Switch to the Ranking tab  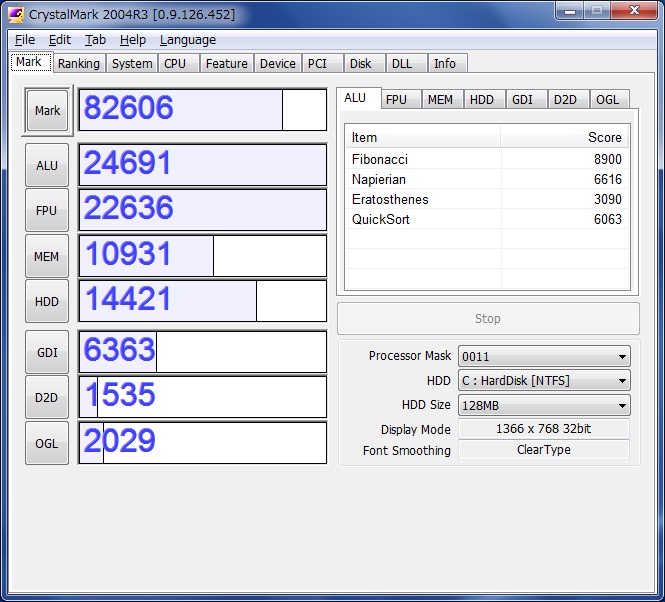pyautogui.click(x=79, y=64)
